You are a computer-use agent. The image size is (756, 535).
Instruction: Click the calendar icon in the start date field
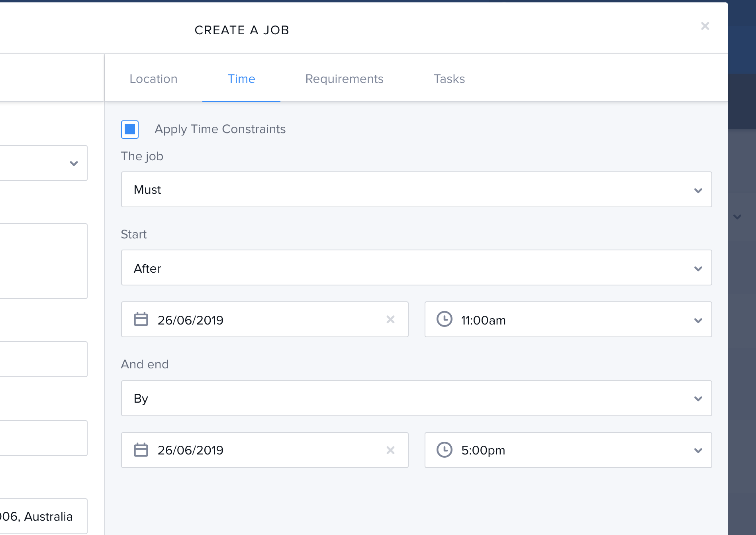pos(141,319)
